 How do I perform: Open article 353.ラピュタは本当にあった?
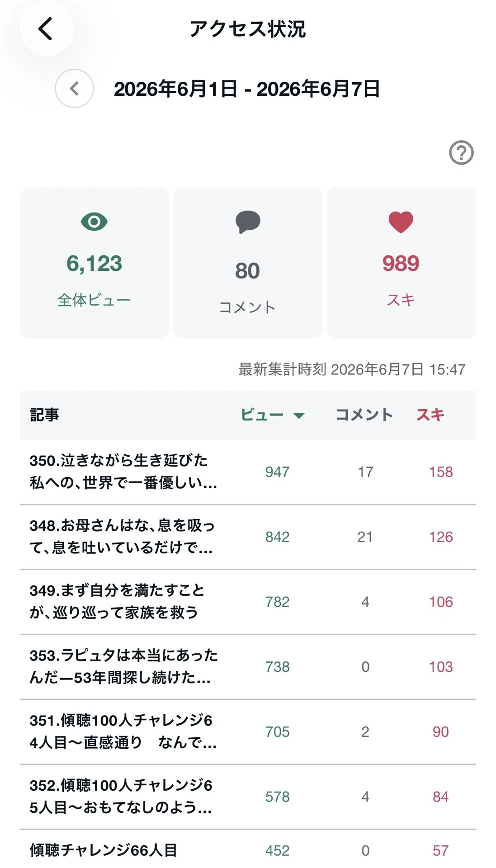tap(248, 667)
